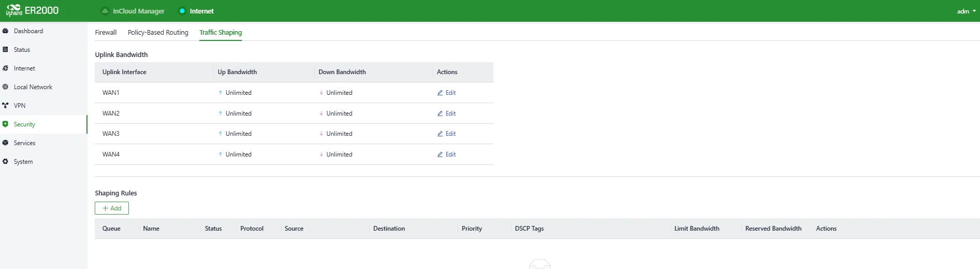
Task: Click WAN4 down bandwidth Unlimited value
Action: point(339,154)
